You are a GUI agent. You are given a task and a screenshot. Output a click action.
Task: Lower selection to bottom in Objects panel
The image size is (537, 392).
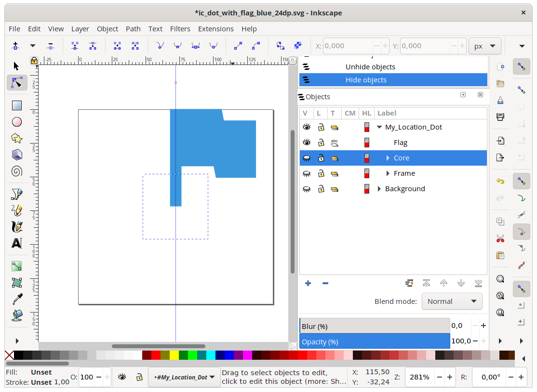[479, 283]
